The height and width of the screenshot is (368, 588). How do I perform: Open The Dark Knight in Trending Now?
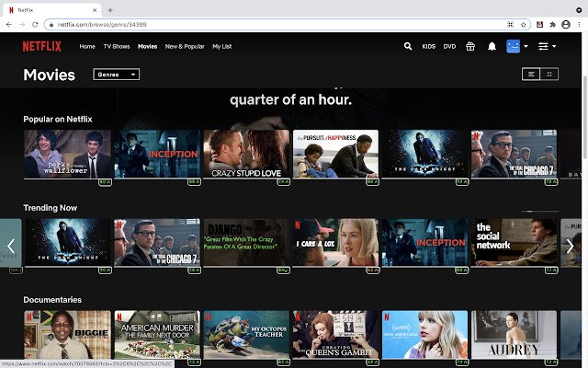coord(67,243)
